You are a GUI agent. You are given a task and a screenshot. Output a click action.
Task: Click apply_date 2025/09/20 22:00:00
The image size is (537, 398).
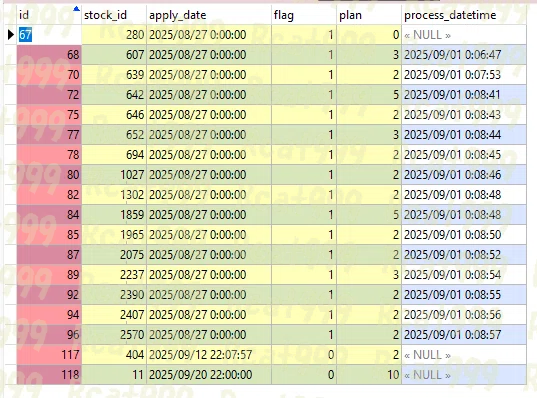click(209, 374)
